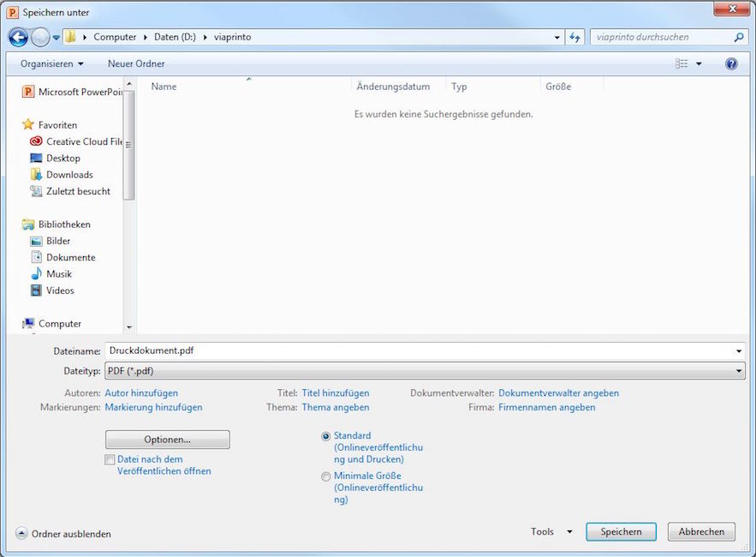Expand the Dateiname dropdown arrow
The width and height of the screenshot is (756, 557).
click(x=739, y=350)
